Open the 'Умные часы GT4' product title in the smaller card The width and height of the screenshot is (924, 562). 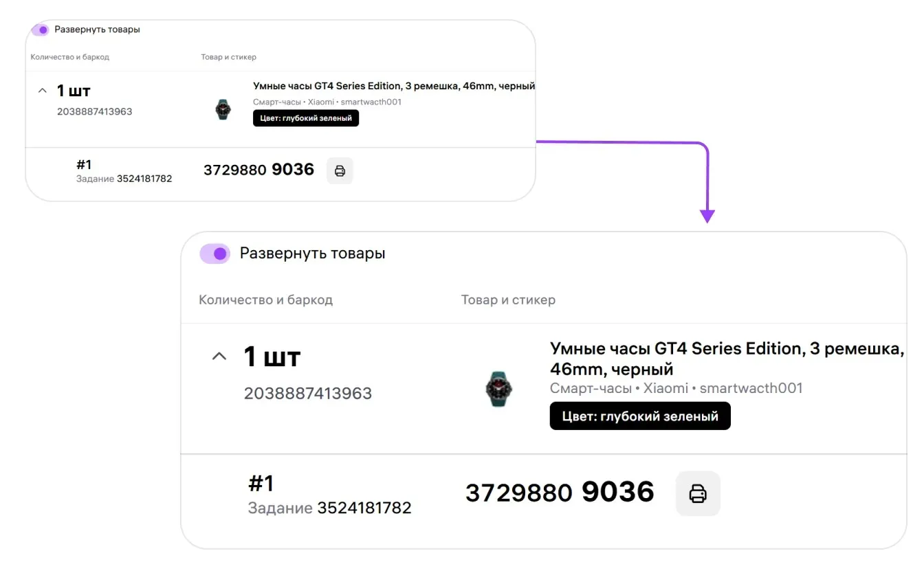(x=393, y=86)
